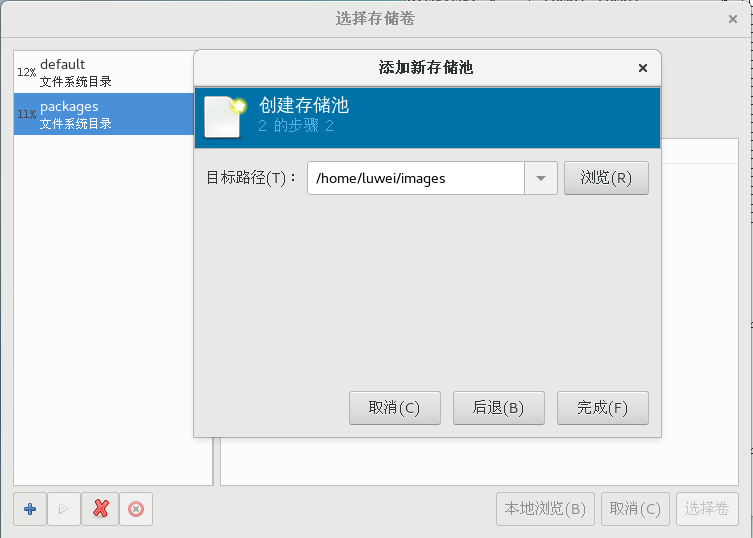The width and height of the screenshot is (753, 538).
Task: Click the 目标路径(T) label
Action: (x=251, y=178)
